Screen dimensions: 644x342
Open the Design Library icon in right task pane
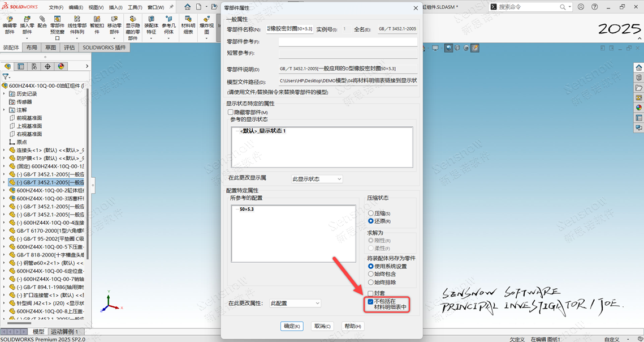(638, 78)
